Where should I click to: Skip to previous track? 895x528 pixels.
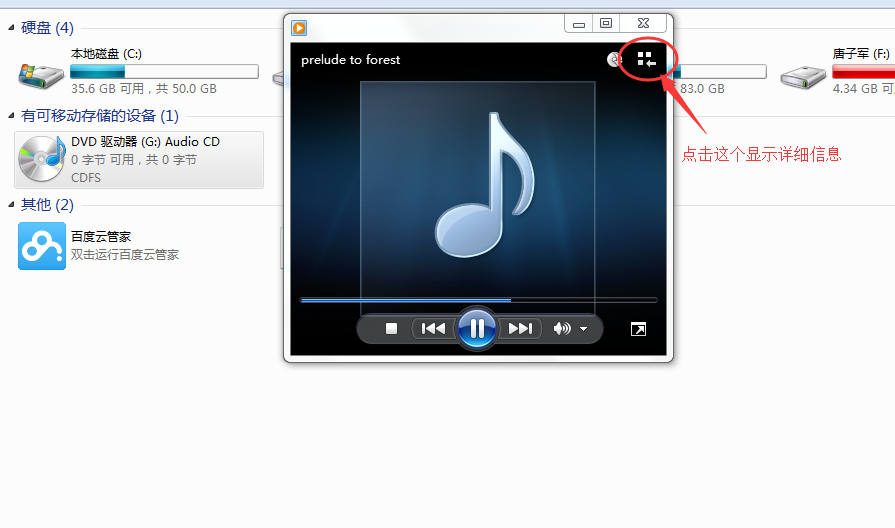pos(433,329)
